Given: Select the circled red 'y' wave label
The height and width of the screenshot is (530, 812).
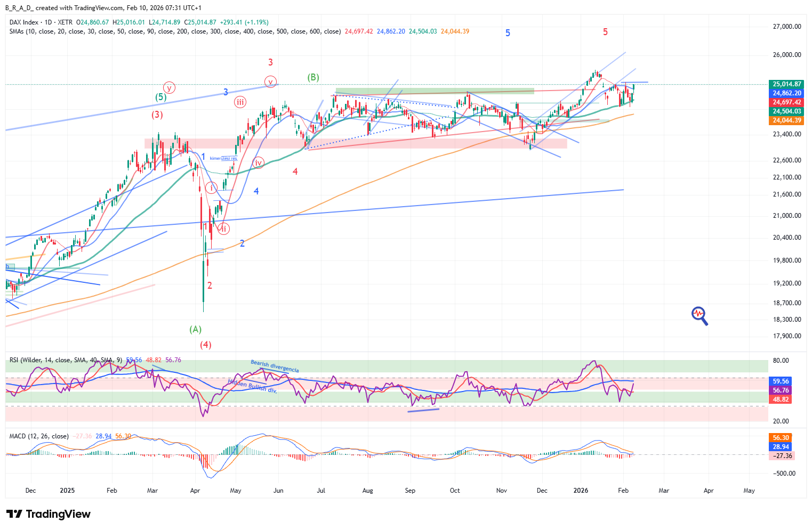Looking at the screenshot, I should click(169, 88).
